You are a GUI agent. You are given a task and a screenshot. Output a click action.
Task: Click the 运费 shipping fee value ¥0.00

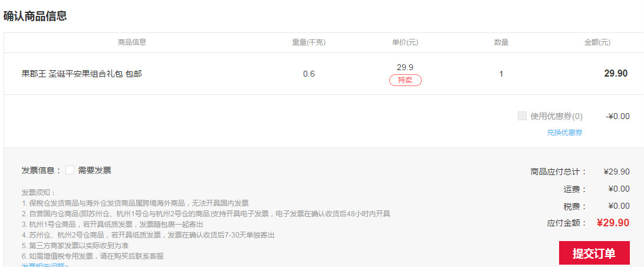(x=619, y=189)
